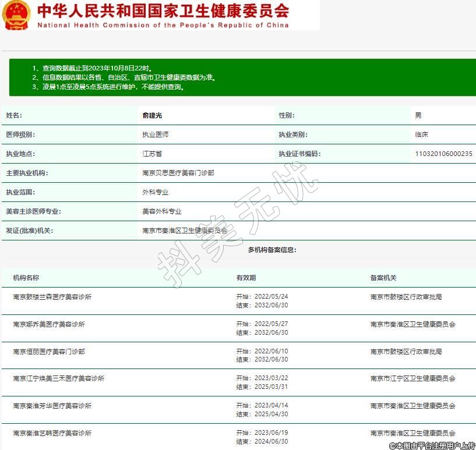
Task: Click the 江苏省 value for 执业地点
Action: point(152,154)
